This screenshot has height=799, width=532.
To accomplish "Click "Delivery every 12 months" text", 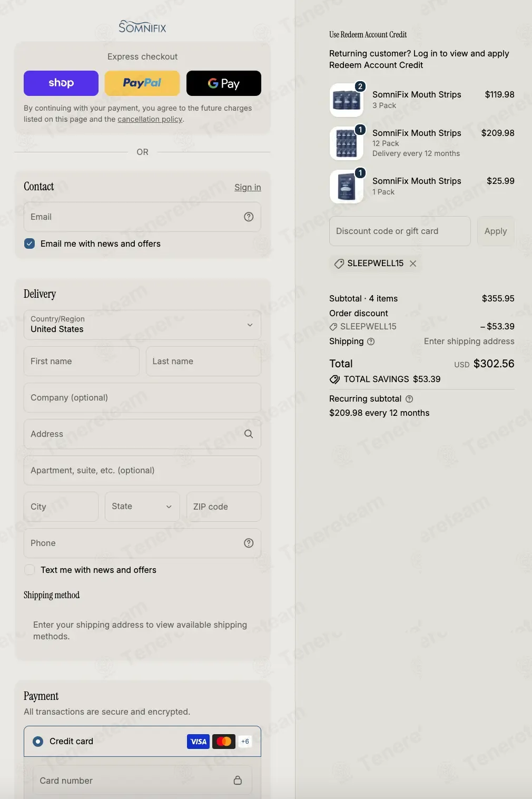I will 416,153.
